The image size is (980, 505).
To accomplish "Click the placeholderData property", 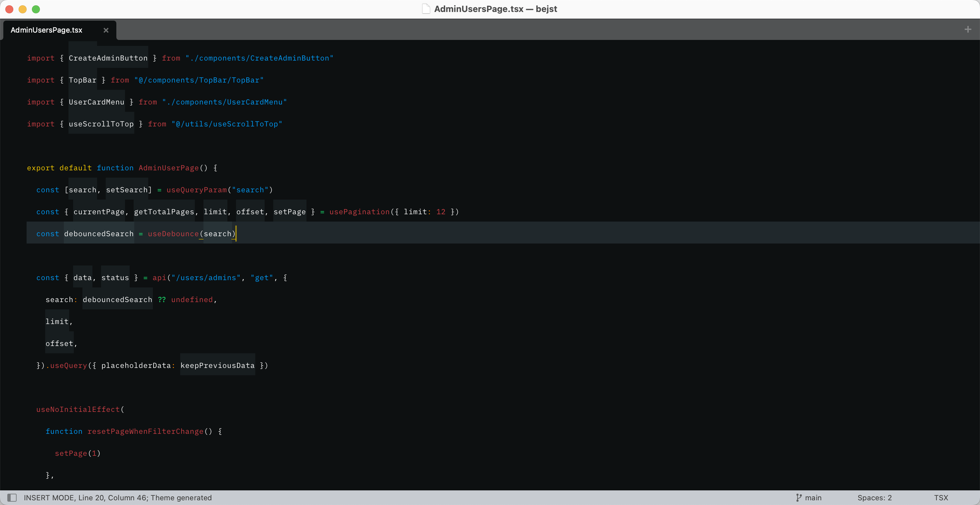I will [x=136, y=365].
